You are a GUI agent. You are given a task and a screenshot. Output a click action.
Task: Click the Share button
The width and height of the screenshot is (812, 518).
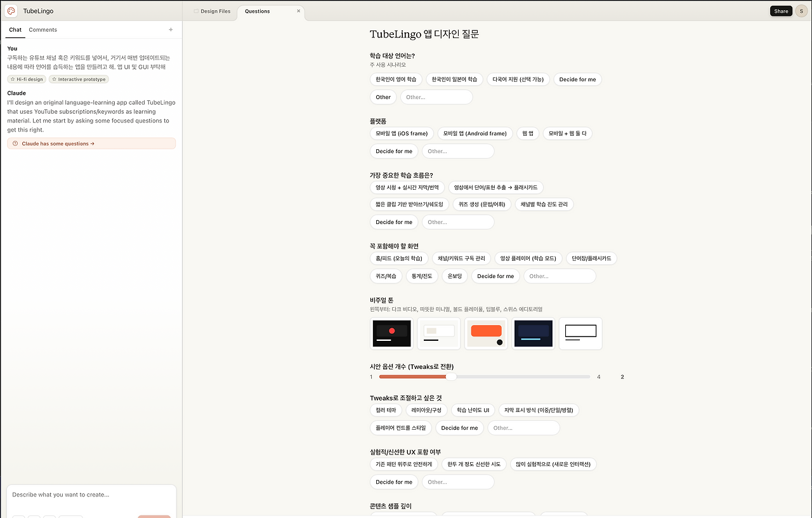point(781,11)
